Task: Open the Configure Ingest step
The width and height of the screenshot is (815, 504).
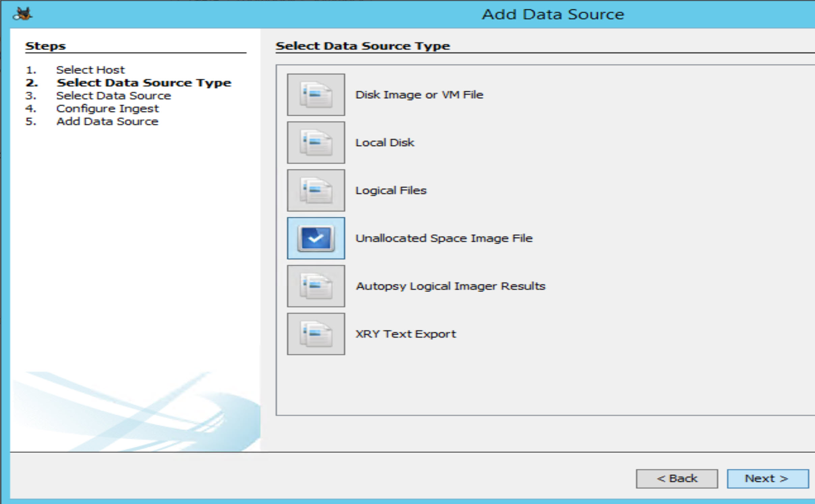Action: [107, 108]
